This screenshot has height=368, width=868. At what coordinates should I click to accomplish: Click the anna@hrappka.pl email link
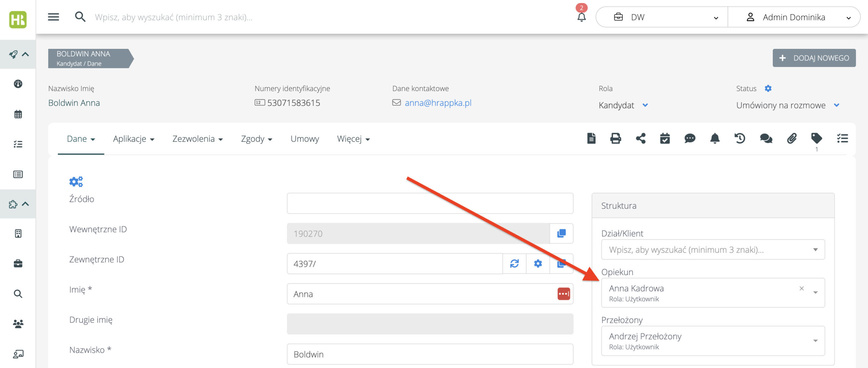(x=438, y=103)
